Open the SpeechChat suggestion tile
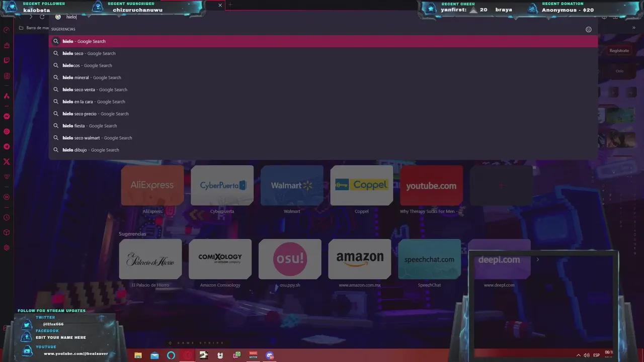 [x=429, y=259]
